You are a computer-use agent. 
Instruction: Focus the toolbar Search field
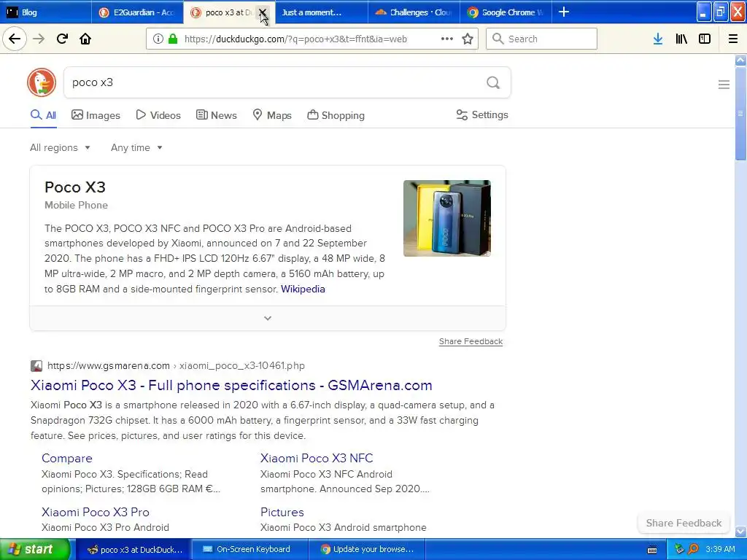[541, 39]
